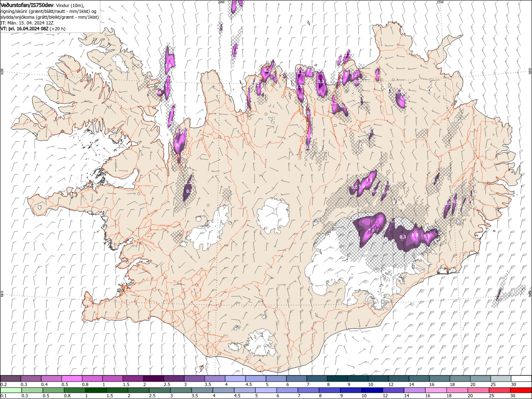Click the '1.0' snowfall value northeast of Vatnajökull
The image size is (532, 399).
[x=427, y=236]
